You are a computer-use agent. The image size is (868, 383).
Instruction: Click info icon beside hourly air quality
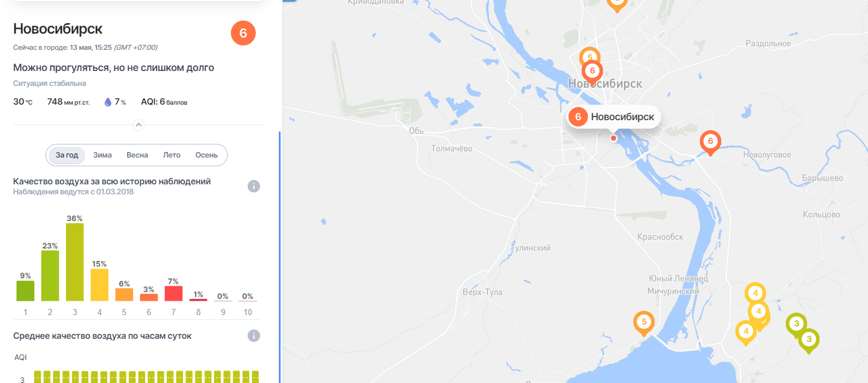tap(253, 336)
